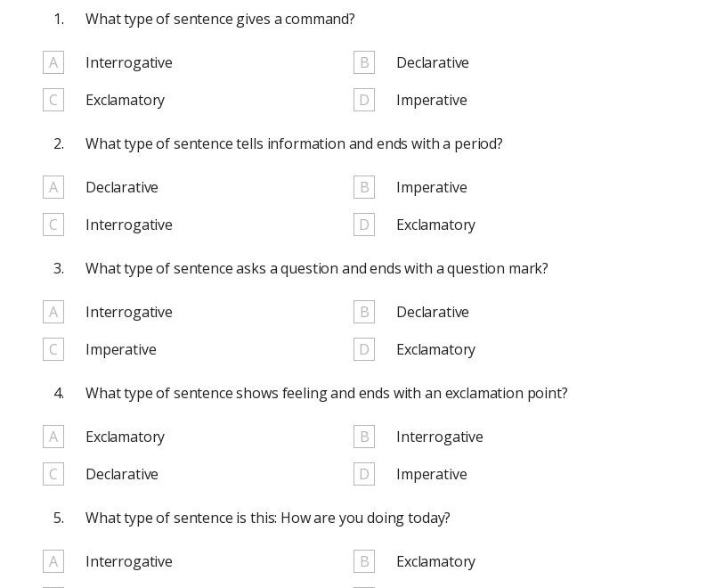Check box A for Interrogative in question 5
The height and width of the screenshot is (588, 707).
pos(53,561)
